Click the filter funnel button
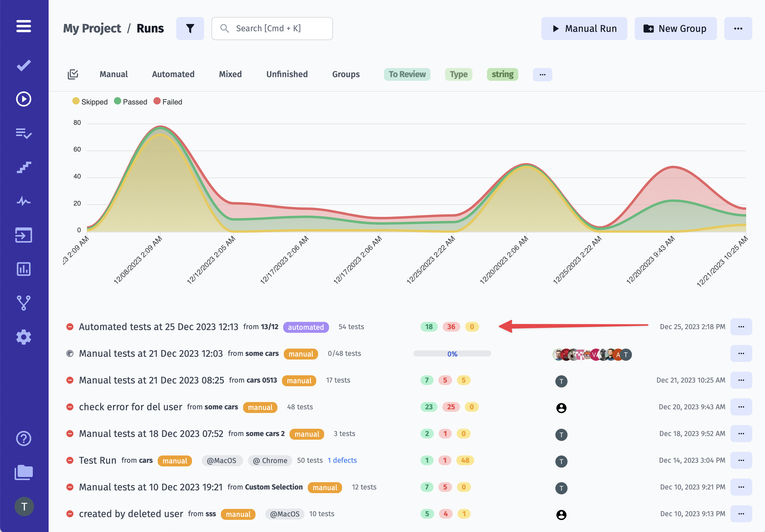Screen dimensions: 765x532 pos(190,28)
